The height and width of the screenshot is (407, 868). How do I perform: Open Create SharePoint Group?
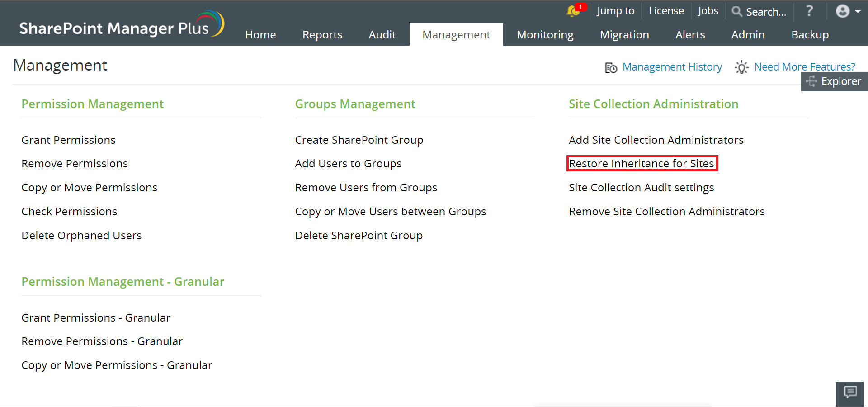[359, 140]
